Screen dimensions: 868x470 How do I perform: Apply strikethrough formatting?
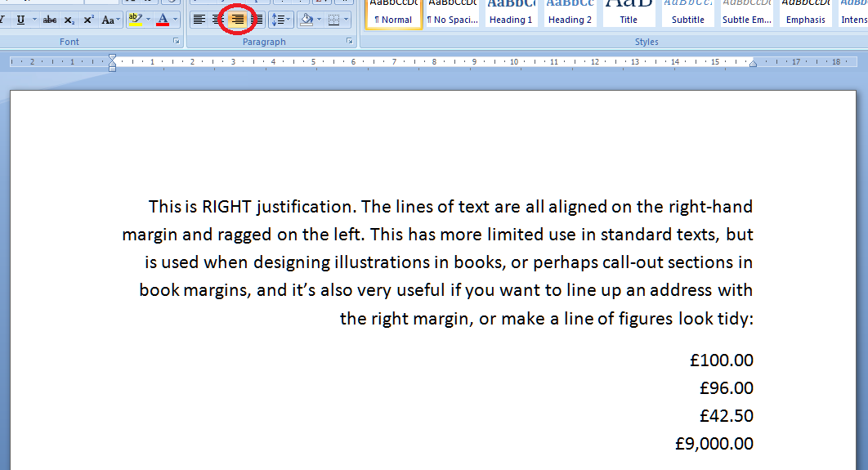[49, 19]
